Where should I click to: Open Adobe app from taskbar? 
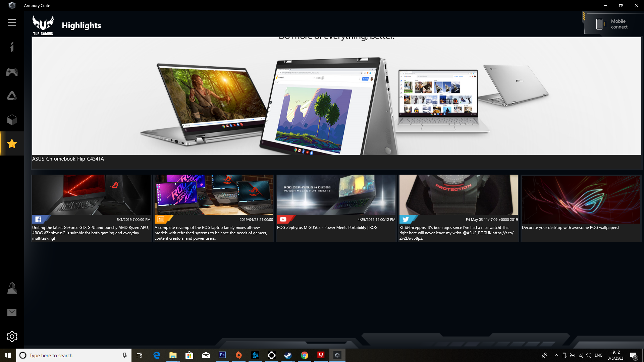[x=321, y=355]
